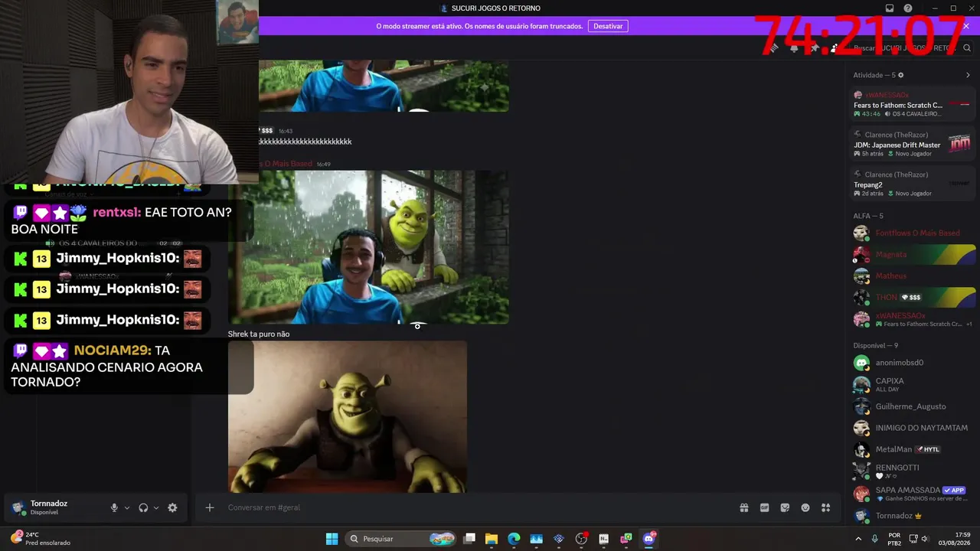This screenshot has height=551, width=980.
Task: Click the tray microphone indicator
Action: point(875,539)
